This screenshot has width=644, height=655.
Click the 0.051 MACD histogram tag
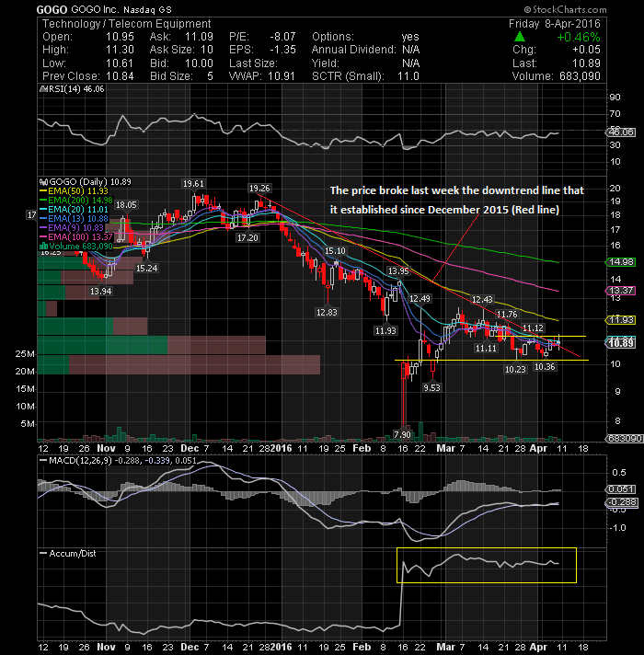point(621,489)
